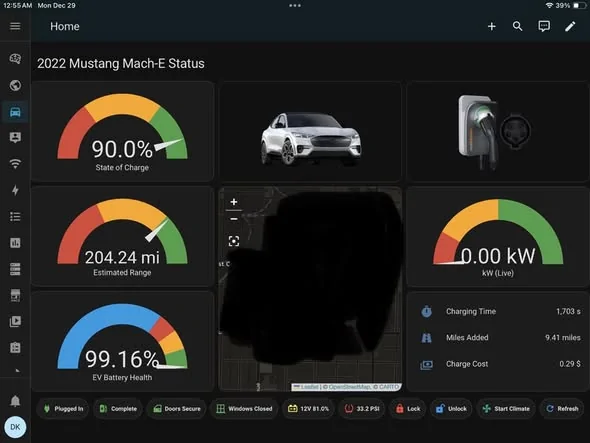
Task: Click the pencil edit dashboard icon
Action: 570,26
